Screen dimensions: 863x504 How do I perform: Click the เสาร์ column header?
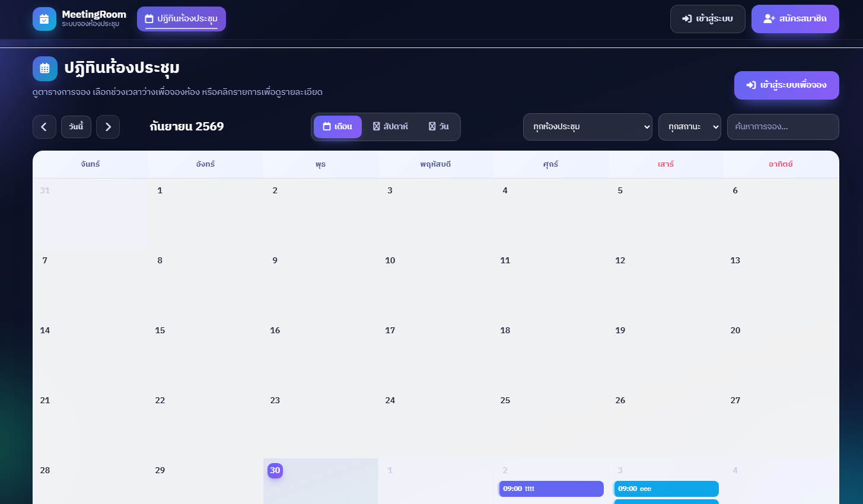click(666, 164)
